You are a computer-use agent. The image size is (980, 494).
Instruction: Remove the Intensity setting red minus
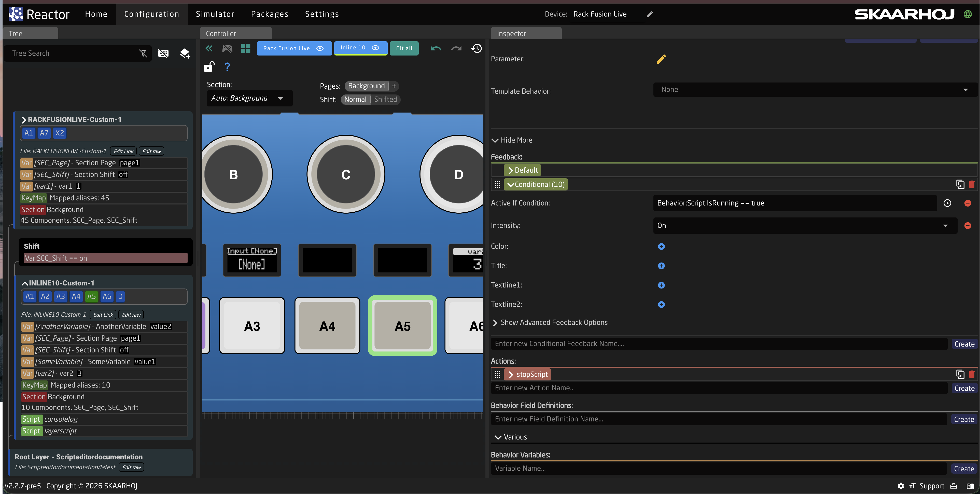pos(968,226)
